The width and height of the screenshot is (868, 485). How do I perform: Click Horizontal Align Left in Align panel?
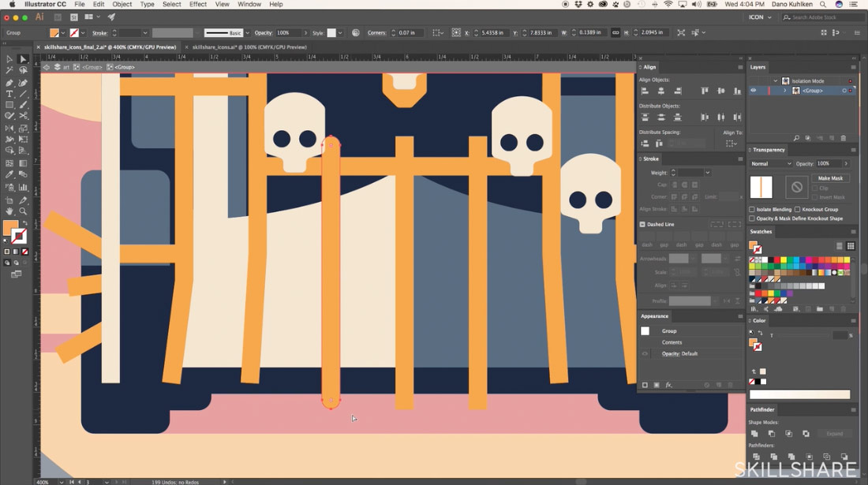pyautogui.click(x=645, y=91)
